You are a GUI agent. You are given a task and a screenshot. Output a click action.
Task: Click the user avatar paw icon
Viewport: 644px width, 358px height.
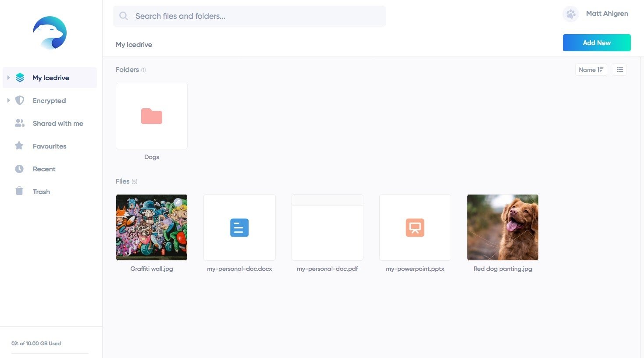click(x=570, y=14)
